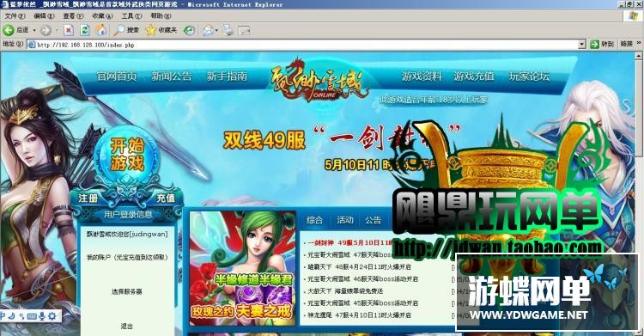This screenshot has width=644, height=336.
Task: Expand the Mail button dropdown arrow
Action: 216,30
